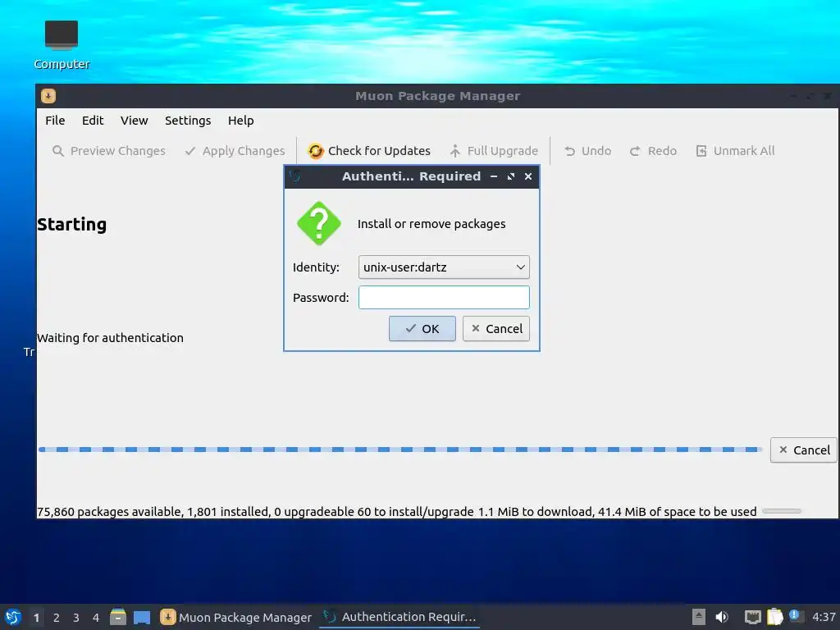840x630 pixels.
Task: Switch to virtual desktop 2
Action: point(57,618)
